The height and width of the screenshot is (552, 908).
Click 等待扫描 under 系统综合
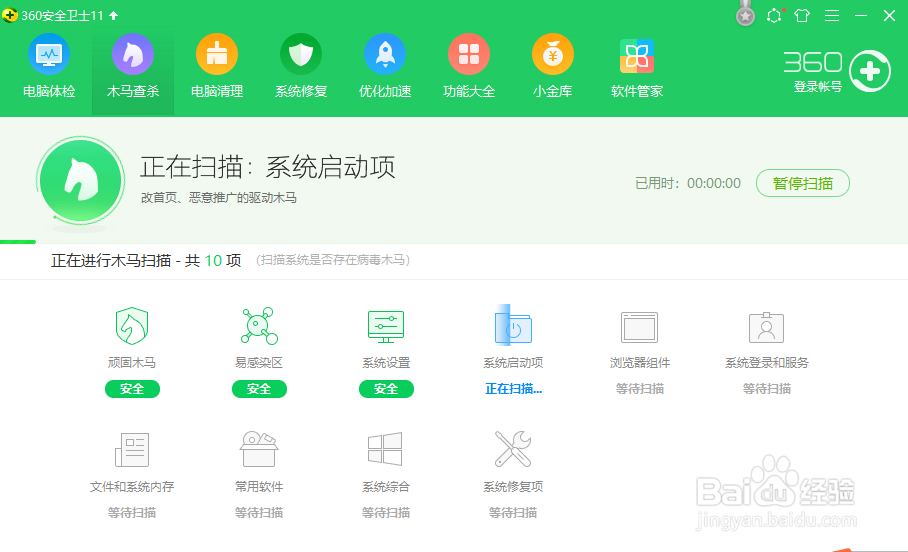point(386,513)
